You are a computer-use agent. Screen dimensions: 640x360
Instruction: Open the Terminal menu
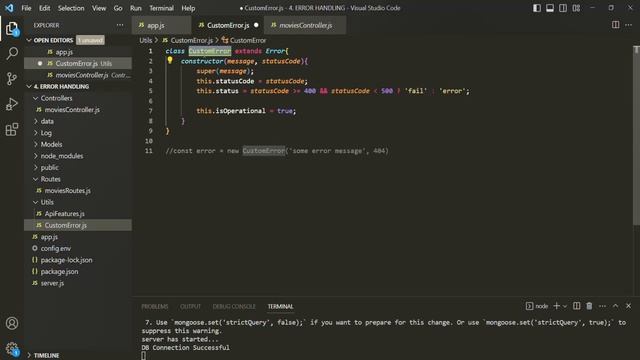coord(161,8)
